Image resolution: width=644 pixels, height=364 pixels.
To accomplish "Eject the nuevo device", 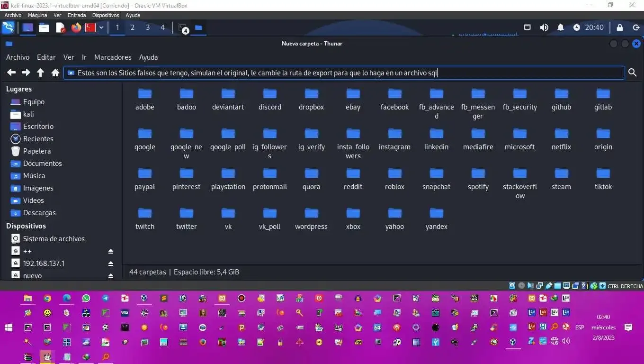I will (111, 276).
